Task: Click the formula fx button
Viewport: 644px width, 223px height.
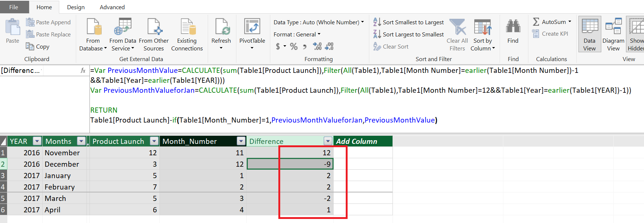Action: (83, 70)
